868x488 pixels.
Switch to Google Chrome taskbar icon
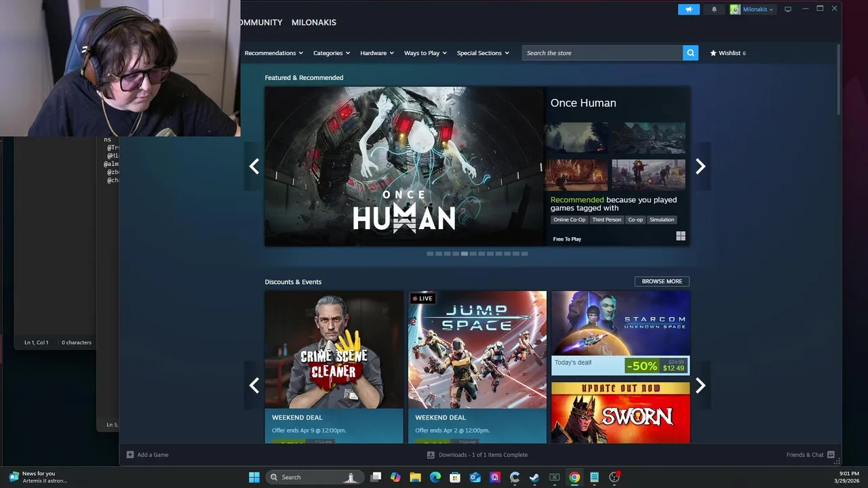coord(574,477)
